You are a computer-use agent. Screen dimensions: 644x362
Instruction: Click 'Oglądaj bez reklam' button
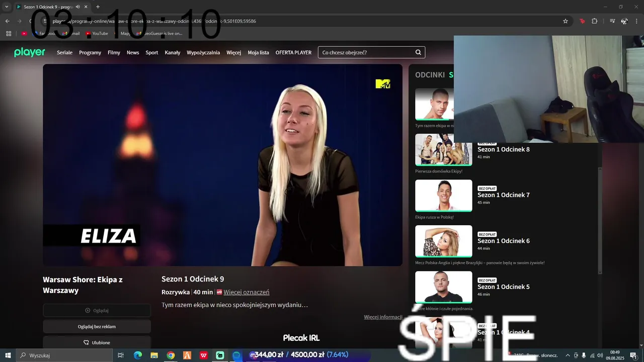pyautogui.click(x=97, y=326)
